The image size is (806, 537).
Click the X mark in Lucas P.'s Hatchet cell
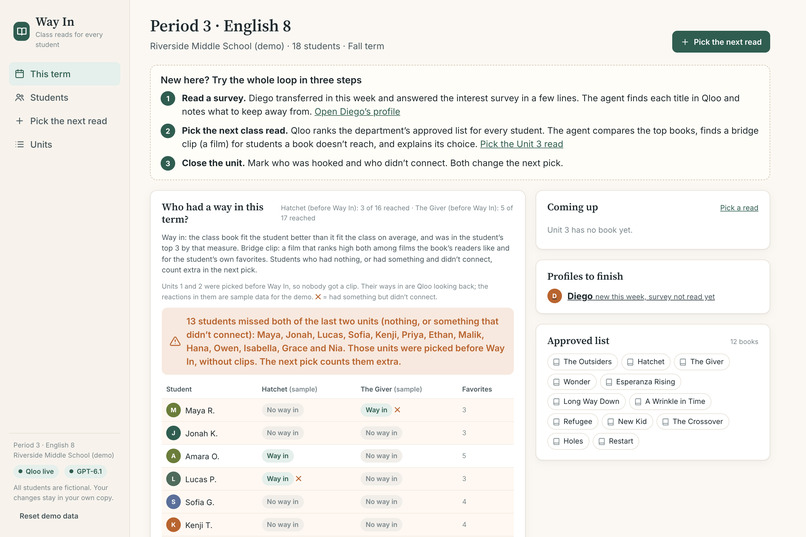tap(299, 479)
